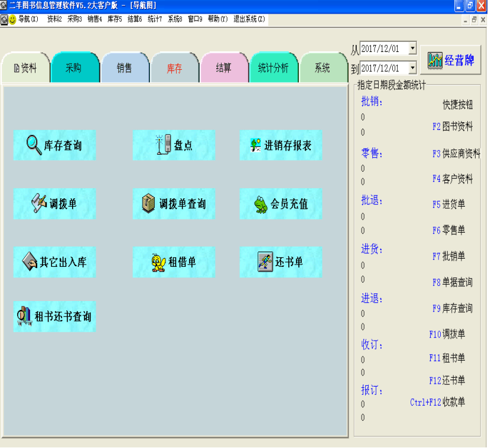This screenshot has height=448, width=488.
Task: Click the 收订: statistics label
Action: coord(372,344)
